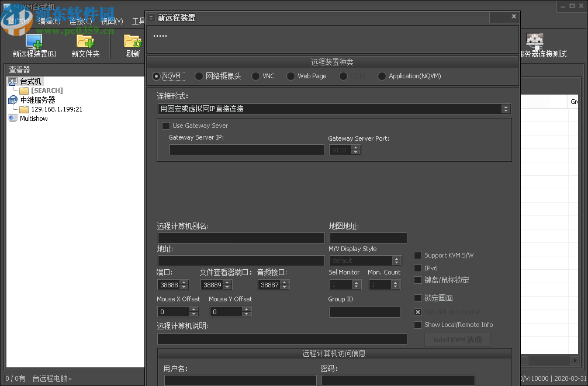The height and width of the screenshot is (386, 588).
Task: Click the 服务器连接测试 icon at top right
Action: tap(535, 39)
